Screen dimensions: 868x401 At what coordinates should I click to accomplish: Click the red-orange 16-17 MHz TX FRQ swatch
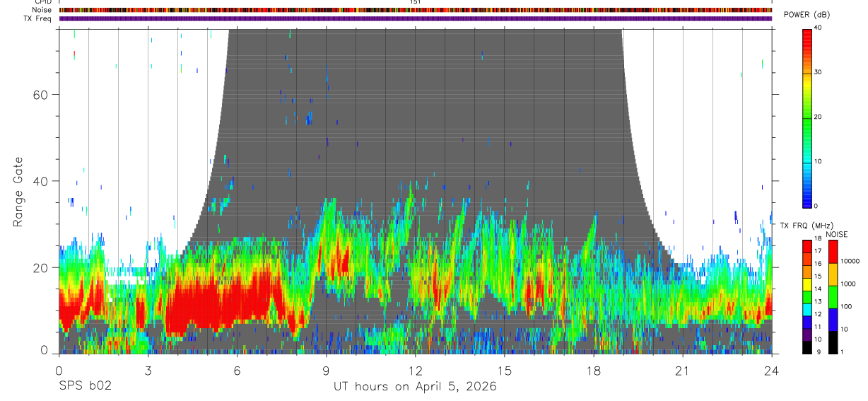[x=807, y=258]
